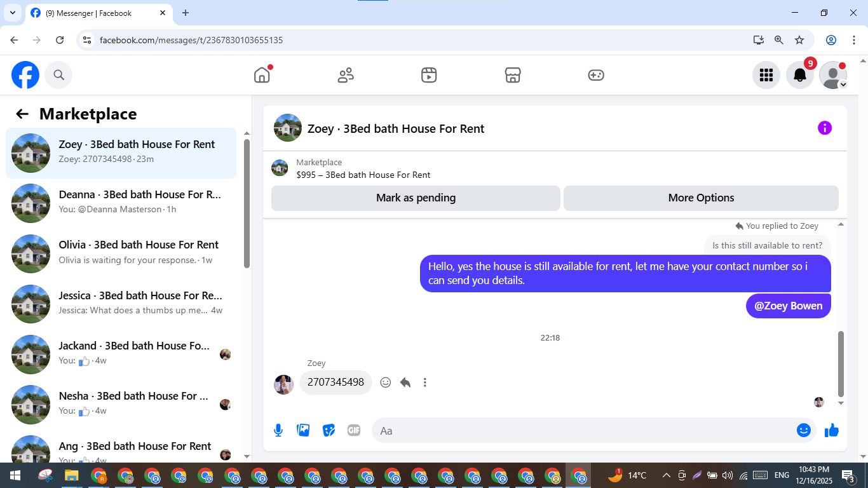
Task: Show hidden system tray icons
Action: [666, 475]
